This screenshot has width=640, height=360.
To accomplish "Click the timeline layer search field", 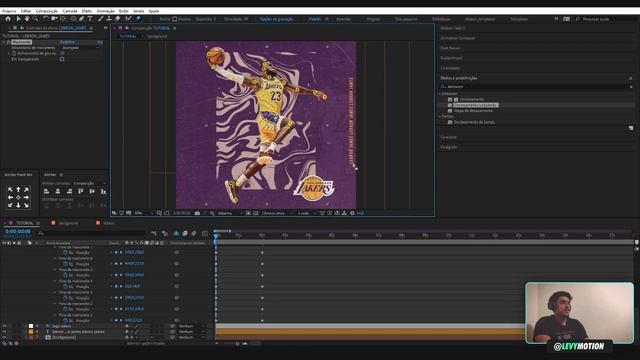I will click(x=91, y=233).
